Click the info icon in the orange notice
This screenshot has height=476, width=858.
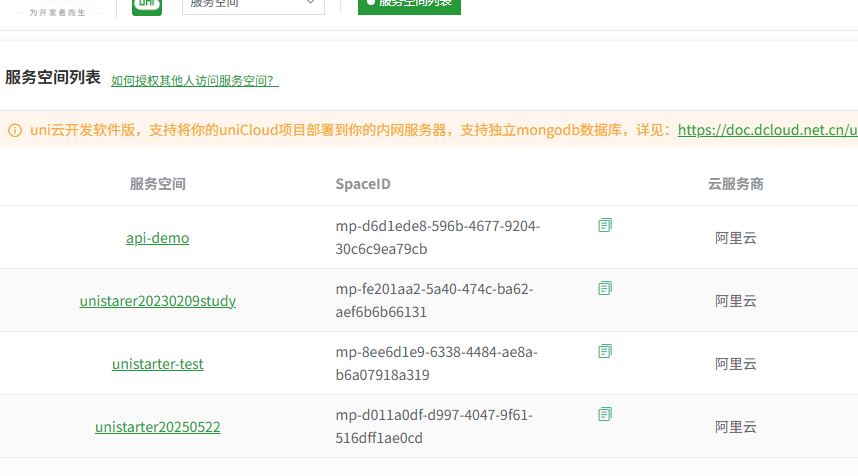[x=15, y=130]
